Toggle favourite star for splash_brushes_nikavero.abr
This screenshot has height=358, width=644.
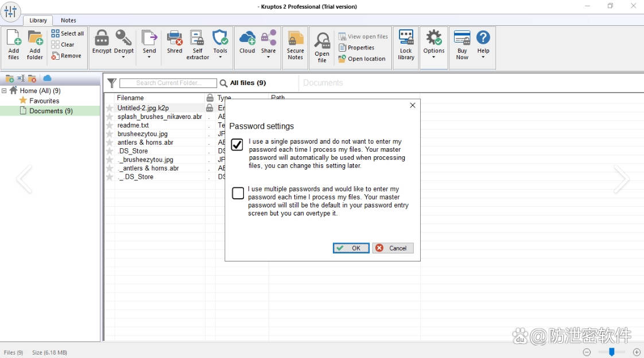click(x=110, y=117)
